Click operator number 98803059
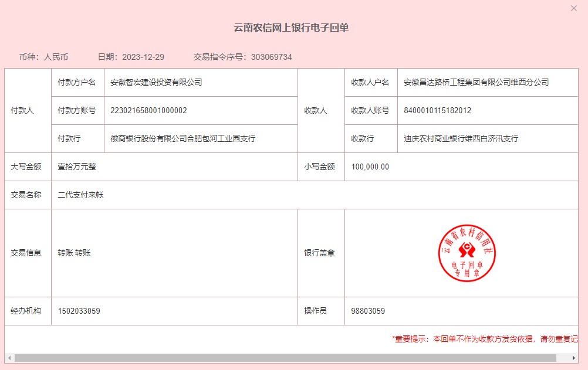The height and width of the screenshot is (370, 588). (x=368, y=311)
